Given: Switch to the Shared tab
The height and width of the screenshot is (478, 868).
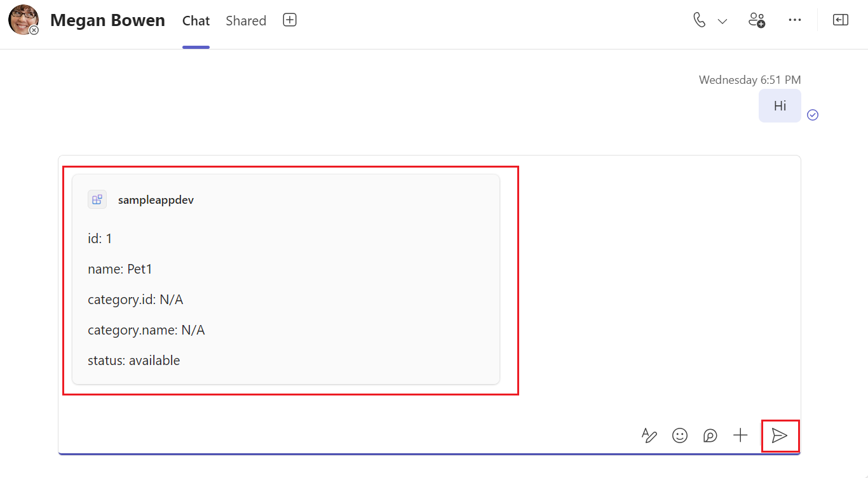Looking at the screenshot, I should click(x=245, y=20).
